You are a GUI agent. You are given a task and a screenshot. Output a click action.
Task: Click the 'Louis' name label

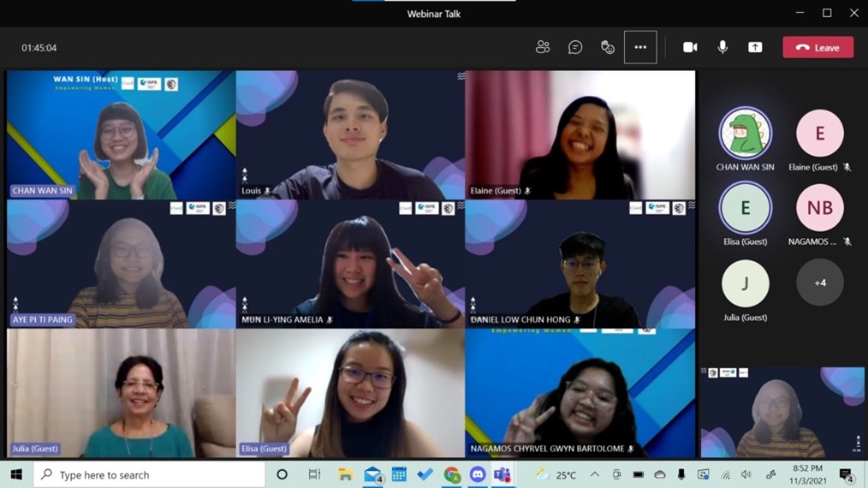pyautogui.click(x=251, y=191)
